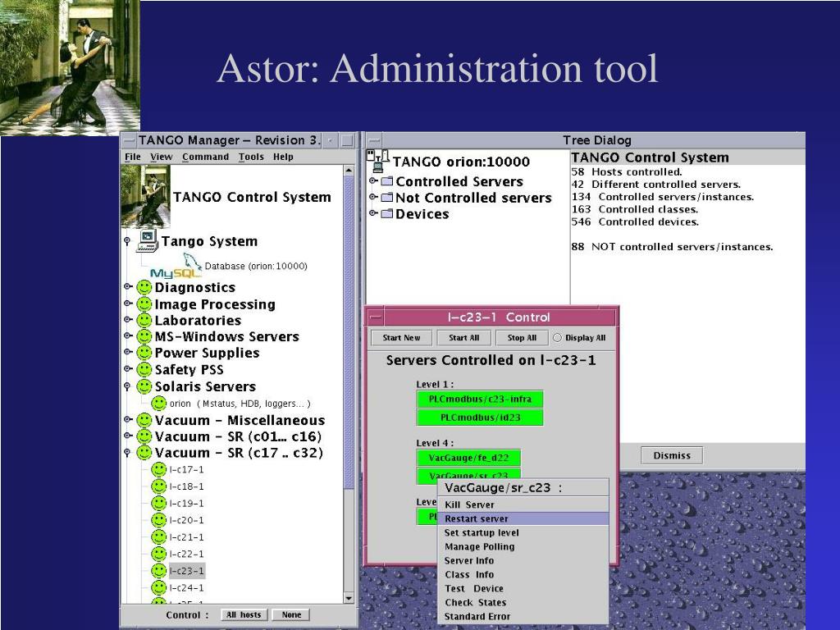Select Manage Polling in context menu
840x630 pixels.
[x=523, y=546]
